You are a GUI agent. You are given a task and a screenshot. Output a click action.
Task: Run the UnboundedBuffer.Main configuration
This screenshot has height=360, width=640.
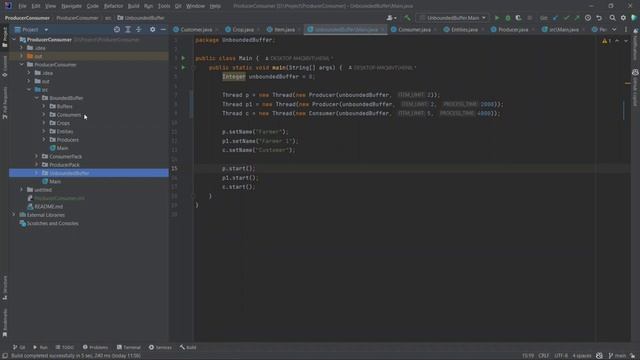(497, 18)
